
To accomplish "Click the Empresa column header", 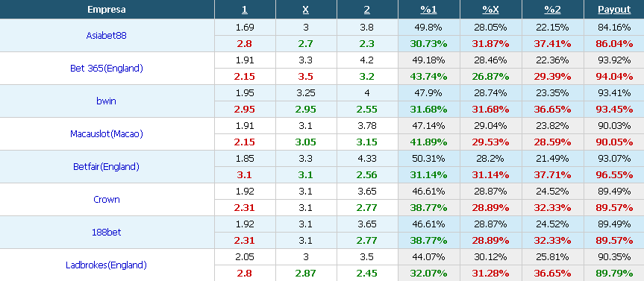I will pos(107,10).
